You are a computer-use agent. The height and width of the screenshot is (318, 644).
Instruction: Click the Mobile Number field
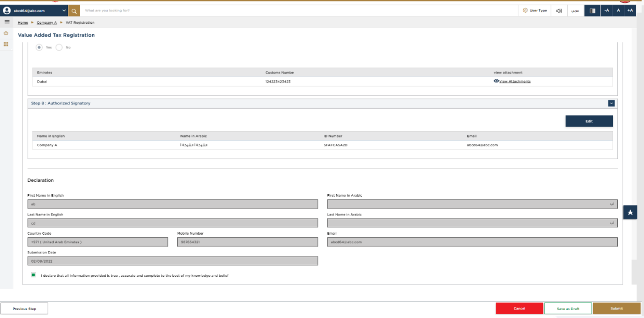(x=248, y=242)
